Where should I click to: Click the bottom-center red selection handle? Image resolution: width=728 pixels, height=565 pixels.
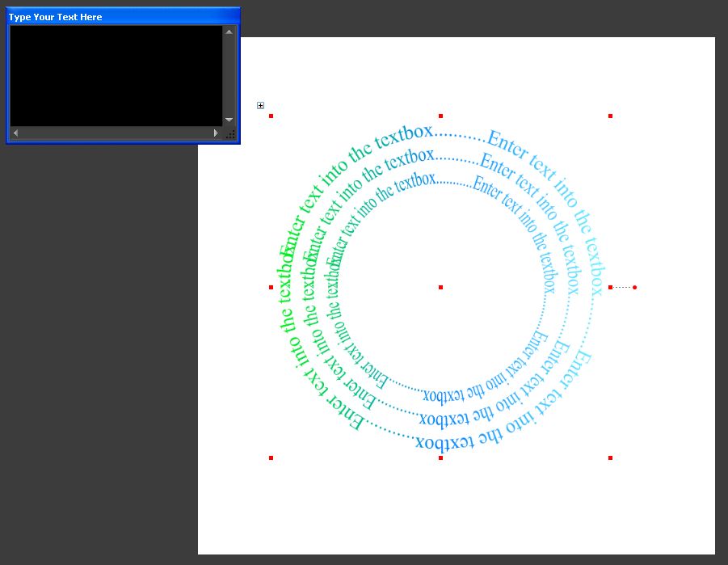coord(440,457)
